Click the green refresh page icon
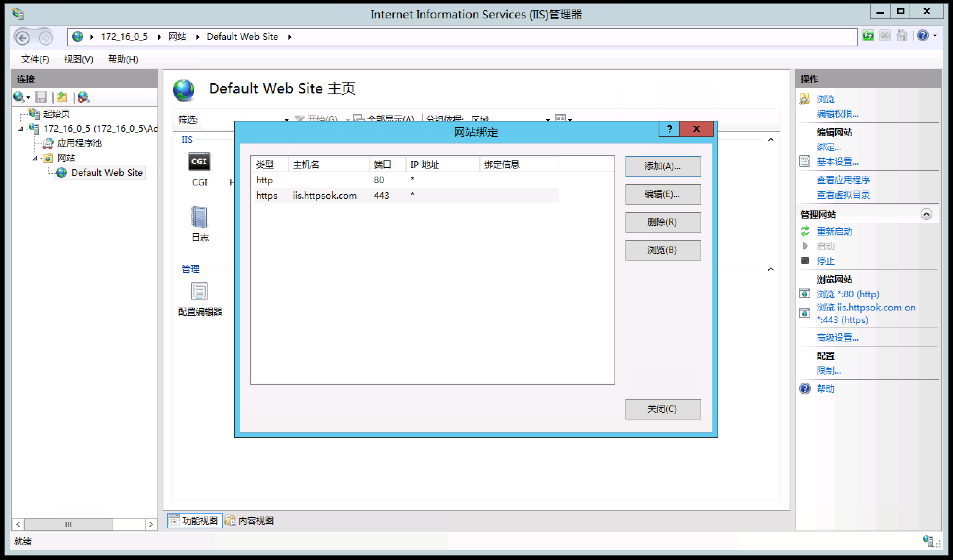Image resolution: width=953 pixels, height=560 pixels. click(868, 36)
